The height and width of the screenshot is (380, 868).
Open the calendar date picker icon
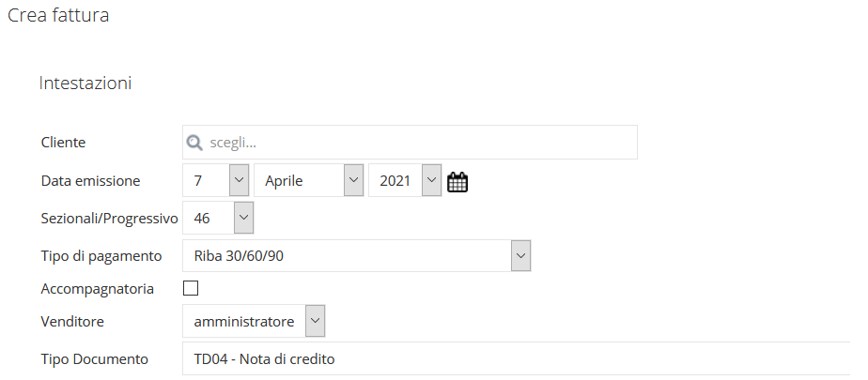click(x=457, y=182)
